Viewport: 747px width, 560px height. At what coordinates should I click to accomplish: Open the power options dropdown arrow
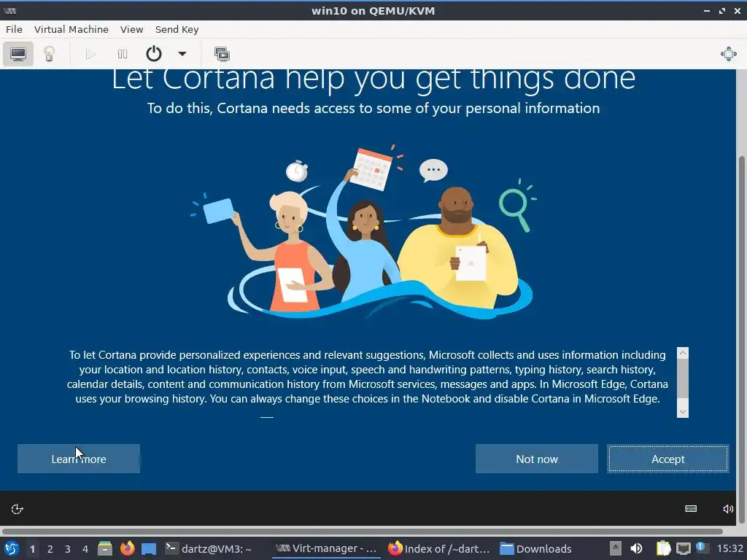182,54
